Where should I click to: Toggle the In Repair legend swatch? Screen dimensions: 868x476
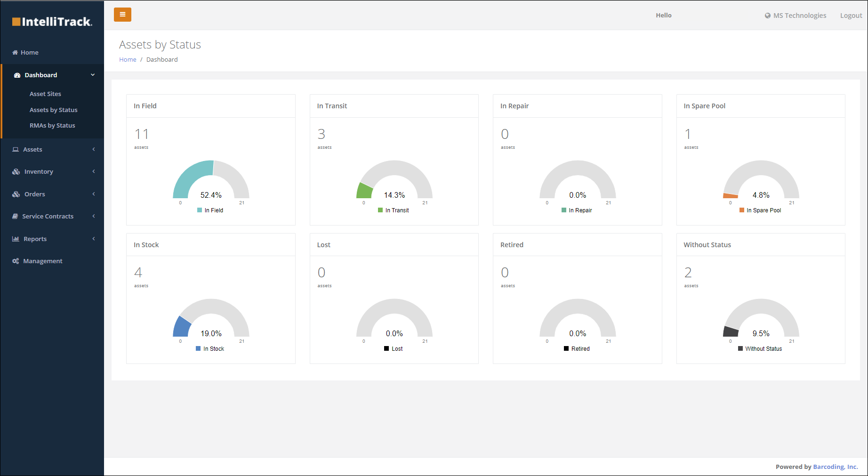click(x=564, y=210)
